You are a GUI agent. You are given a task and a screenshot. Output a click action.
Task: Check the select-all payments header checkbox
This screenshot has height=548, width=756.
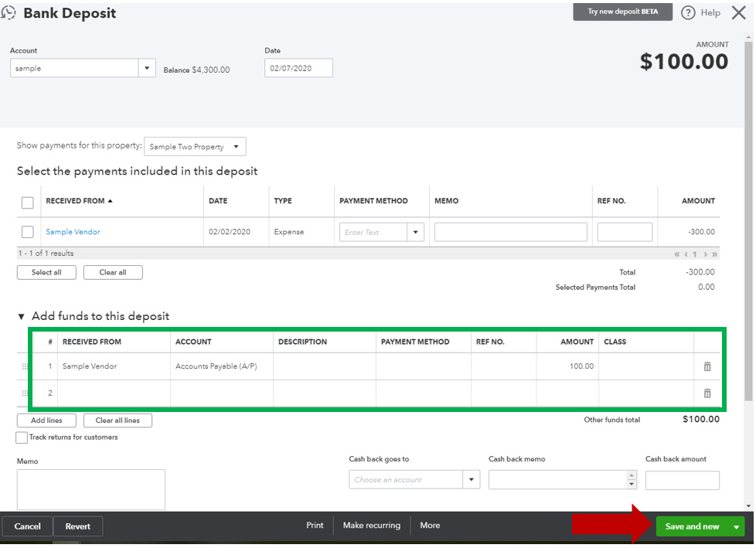tap(28, 203)
